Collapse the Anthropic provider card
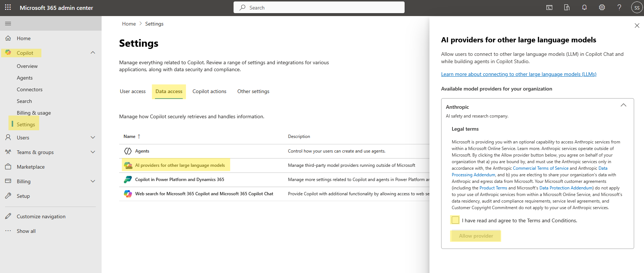This screenshot has width=644, height=273. click(x=623, y=105)
